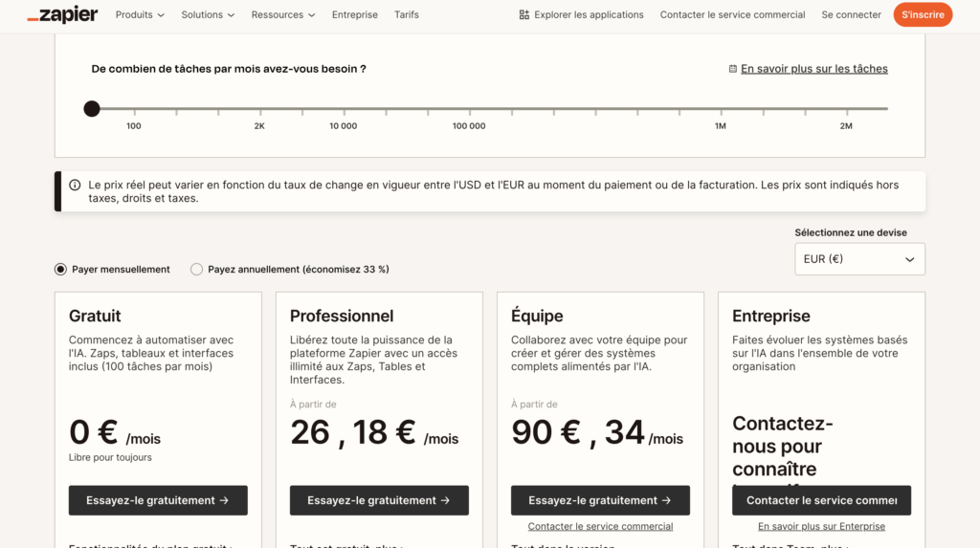Click the info icon in the price notice
This screenshot has width=980, height=548.
pos(75,185)
